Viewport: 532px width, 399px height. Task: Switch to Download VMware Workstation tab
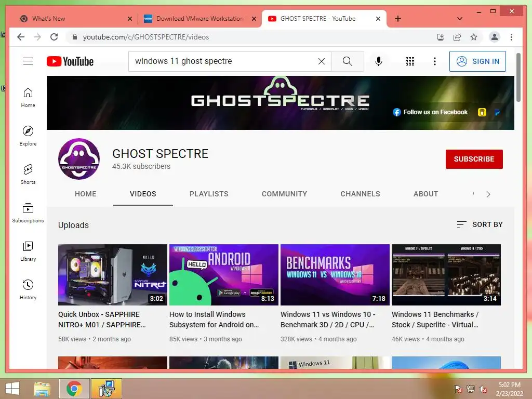[x=199, y=19]
